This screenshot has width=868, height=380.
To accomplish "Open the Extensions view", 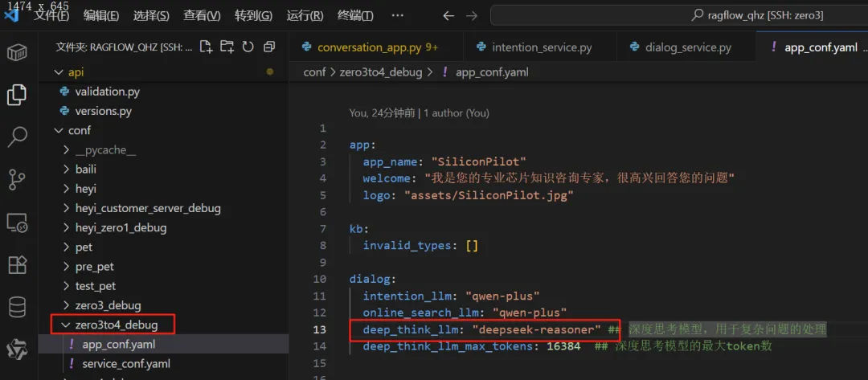I will click(17, 265).
